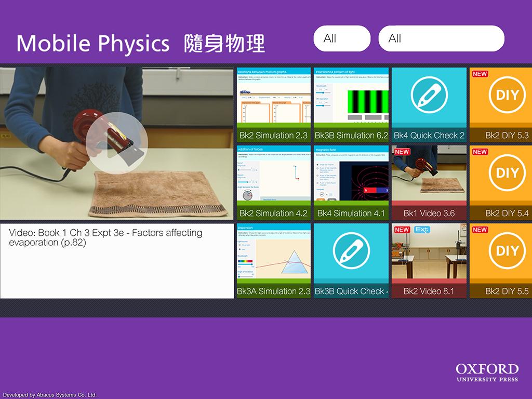This screenshot has width=532, height=399.
Task: Click the Bk3A Simulation 2.3 label
Action: click(x=273, y=291)
